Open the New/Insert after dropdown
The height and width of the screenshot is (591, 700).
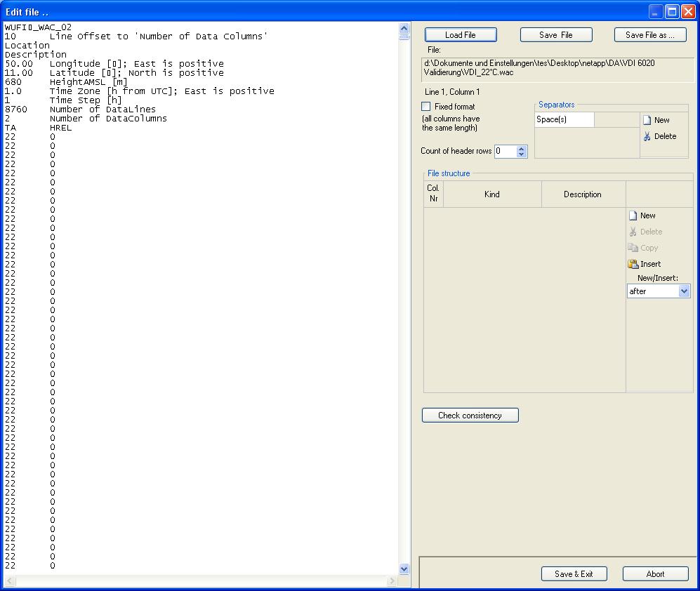click(x=684, y=291)
